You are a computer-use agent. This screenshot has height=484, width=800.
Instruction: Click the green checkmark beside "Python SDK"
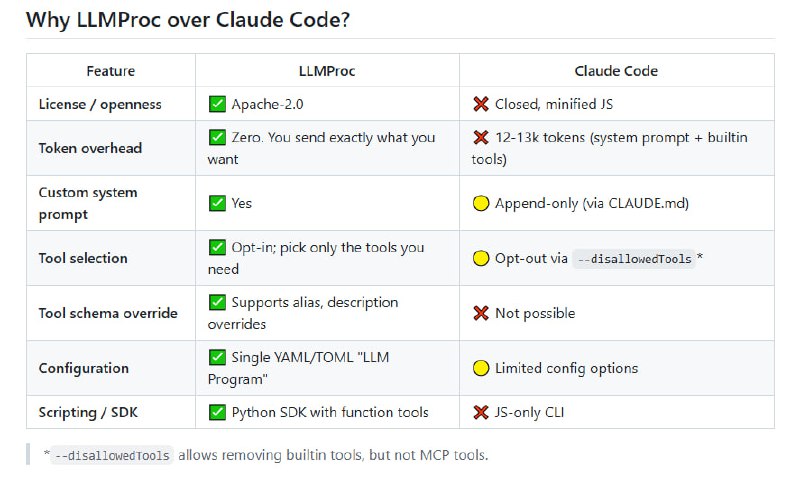[217, 412]
